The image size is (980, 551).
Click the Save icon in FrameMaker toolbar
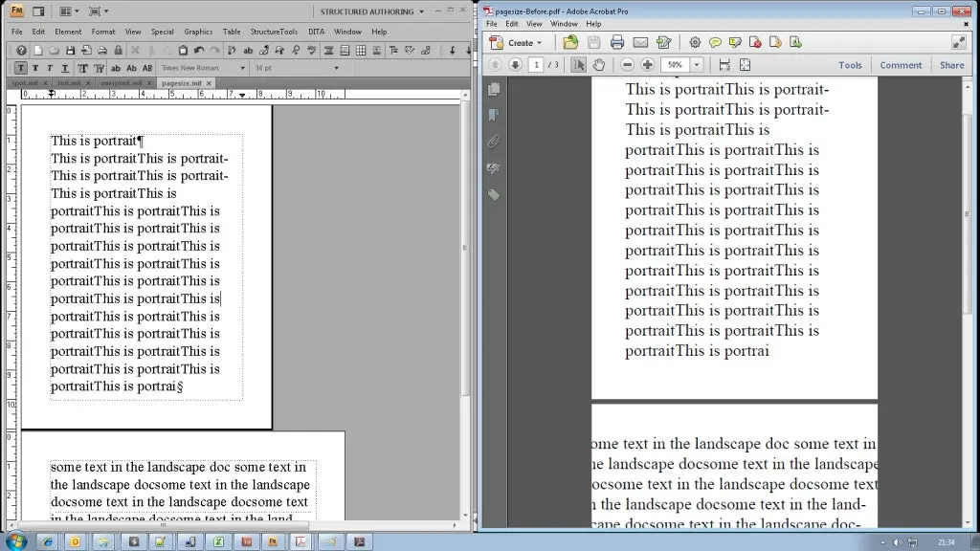70,50
